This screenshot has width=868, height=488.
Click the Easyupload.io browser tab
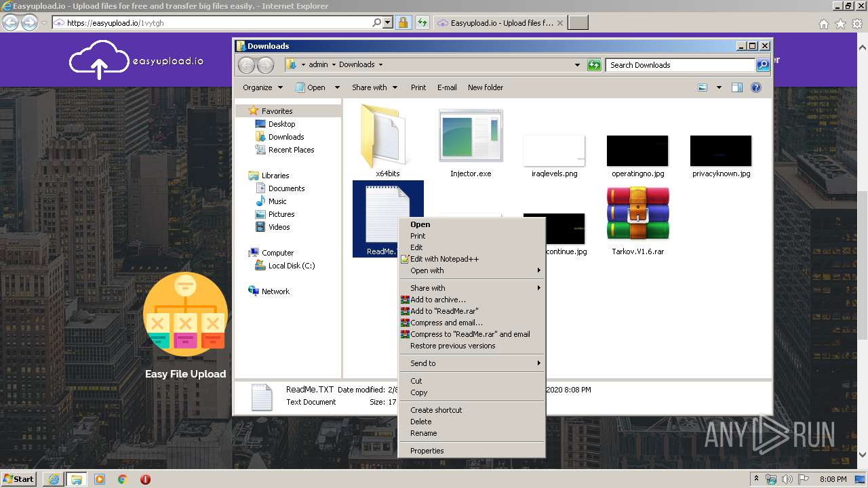click(x=500, y=23)
